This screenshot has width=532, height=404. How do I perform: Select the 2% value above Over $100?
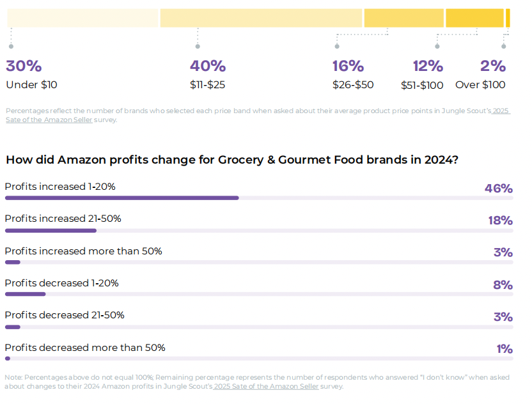point(492,66)
